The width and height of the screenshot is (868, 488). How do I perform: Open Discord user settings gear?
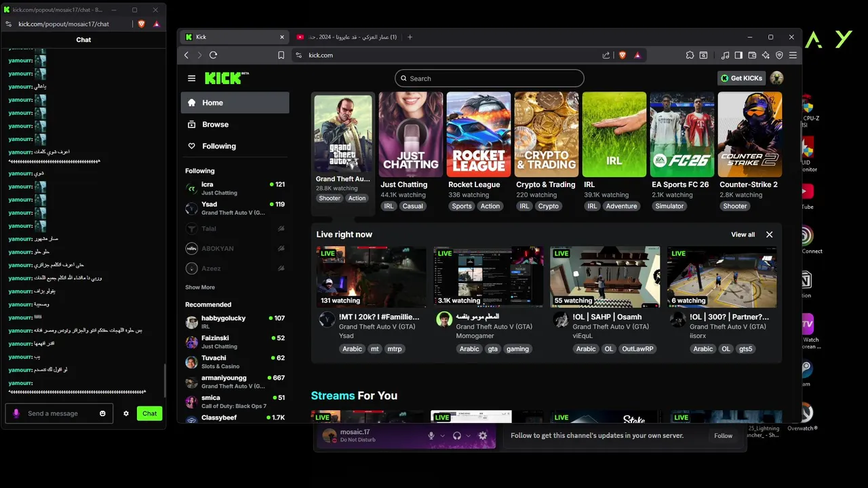483,436
